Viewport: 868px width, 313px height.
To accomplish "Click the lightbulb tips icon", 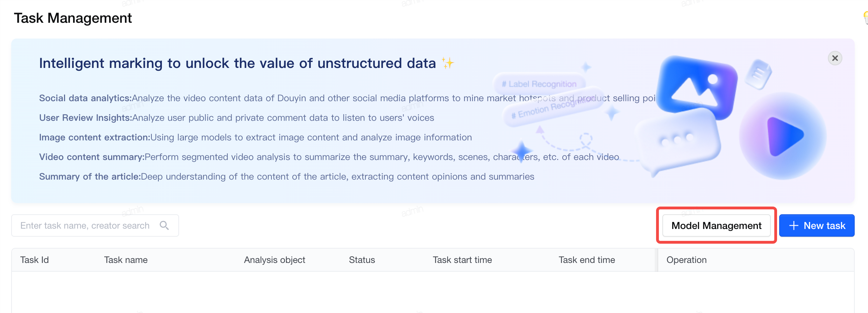I will [865, 18].
